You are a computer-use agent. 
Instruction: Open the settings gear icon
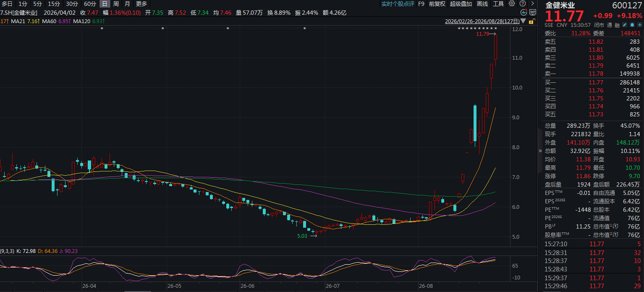(x=512, y=3)
